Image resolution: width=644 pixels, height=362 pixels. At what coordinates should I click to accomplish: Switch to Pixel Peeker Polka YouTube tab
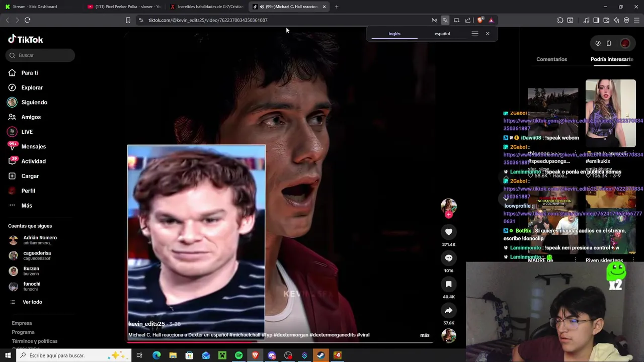click(x=124, y=7)
